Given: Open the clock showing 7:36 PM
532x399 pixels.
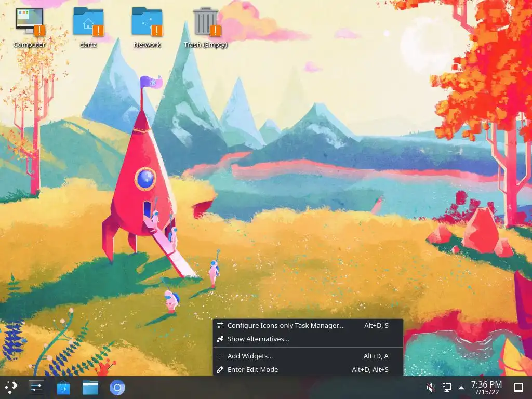Looking at the screenshot, I should tap(486, 388).
